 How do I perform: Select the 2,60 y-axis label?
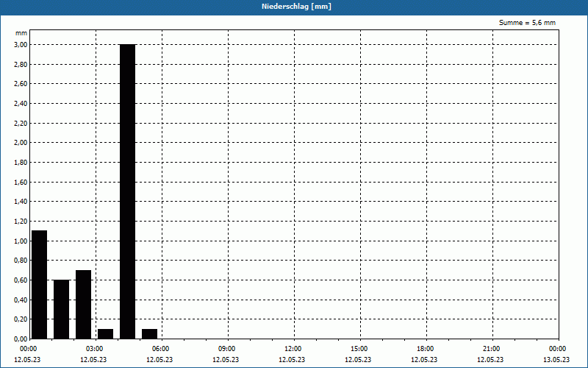[21, 84]
